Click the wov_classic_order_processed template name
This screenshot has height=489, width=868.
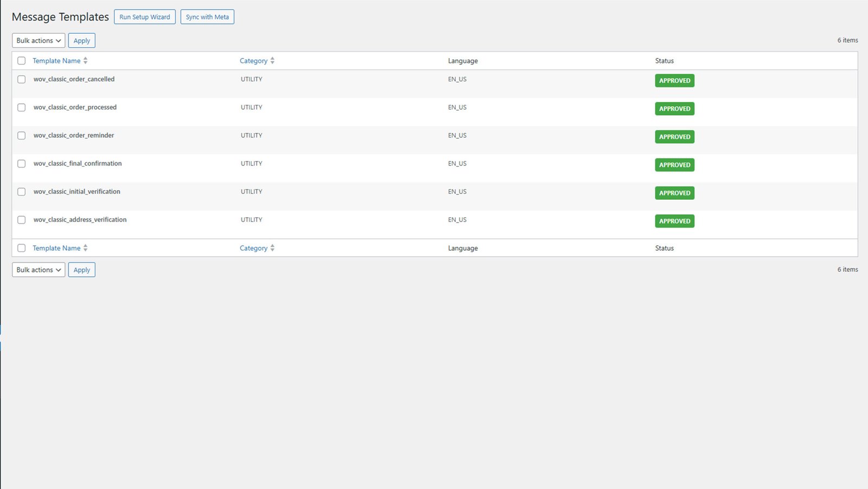coord(75,107)
